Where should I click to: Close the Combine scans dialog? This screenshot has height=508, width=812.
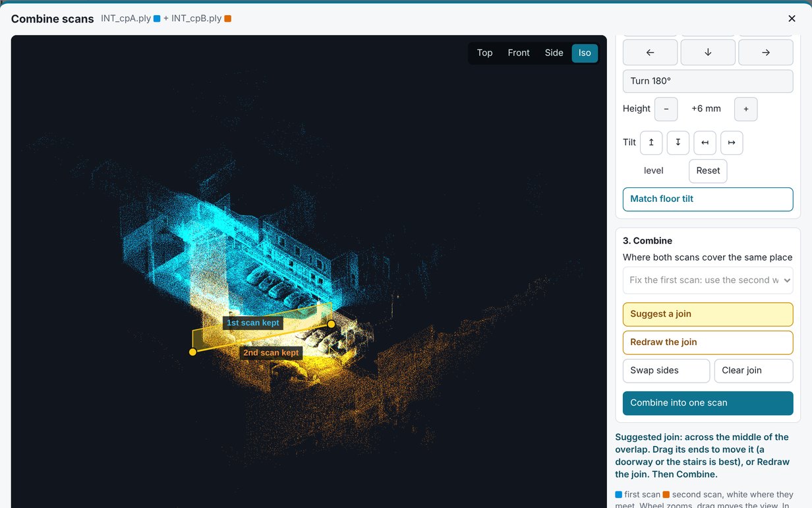click(792, 19)
